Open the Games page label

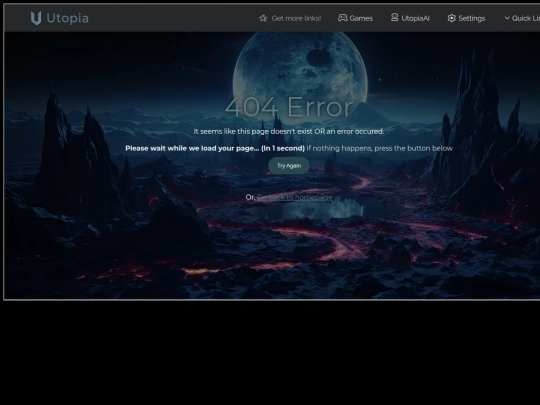click(x=361, y=18)
